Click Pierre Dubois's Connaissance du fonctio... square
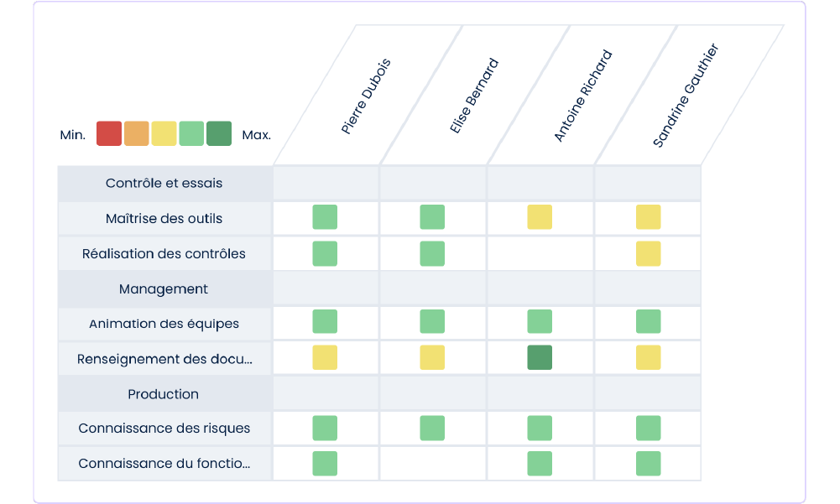 pos(325,464)
